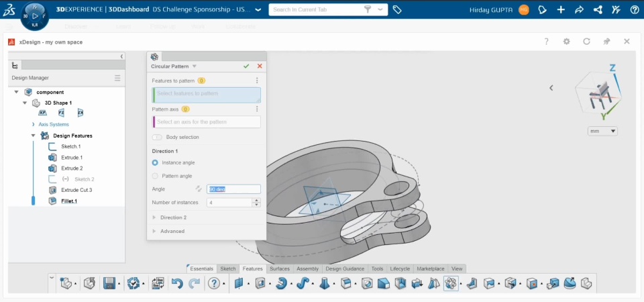Screen dimensions: 644x302
Task: Click the view orientation cube
Action: (x=599, y=94)
